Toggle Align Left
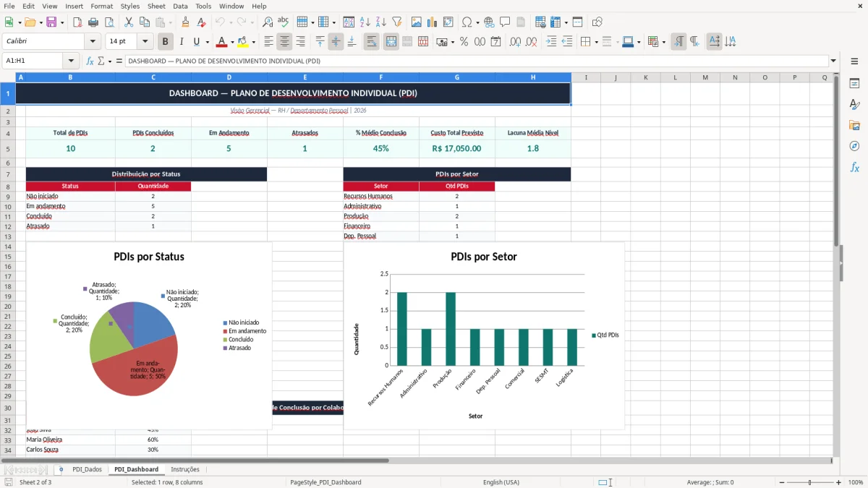Image resolution: width=868 pixels, height=488 pixels. [268, 42]
